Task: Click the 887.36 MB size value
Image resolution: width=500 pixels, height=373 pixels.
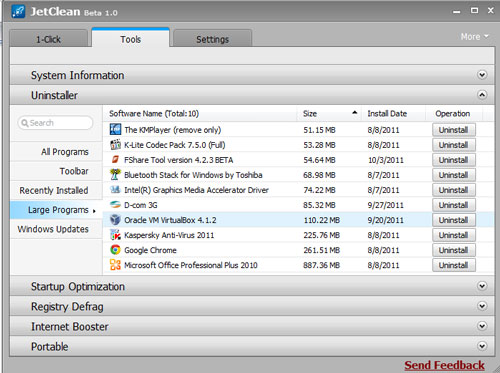Action: (x=321, y=265)
